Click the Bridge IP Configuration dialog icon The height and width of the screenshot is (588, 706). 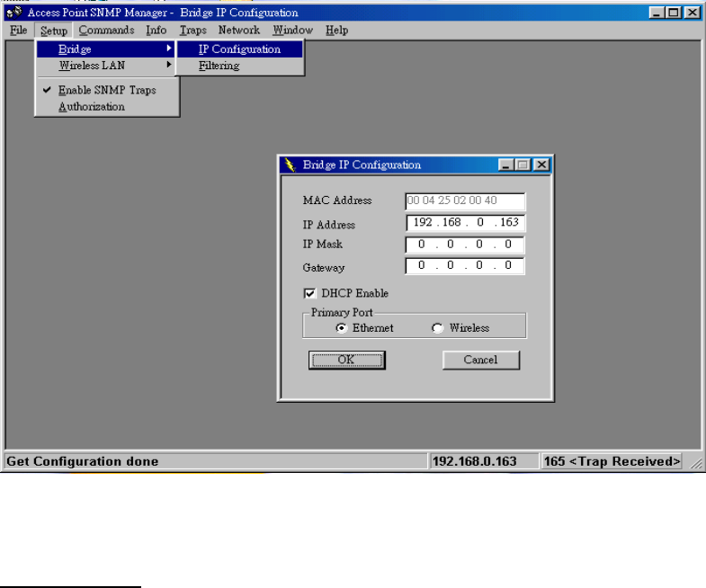(x=289, y=165)
